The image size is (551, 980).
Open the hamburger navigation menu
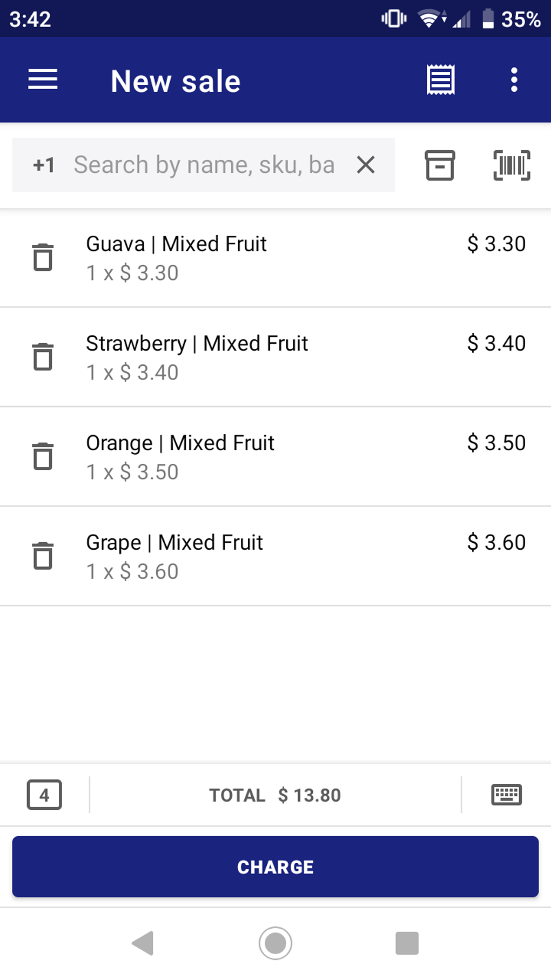point(43,80)
